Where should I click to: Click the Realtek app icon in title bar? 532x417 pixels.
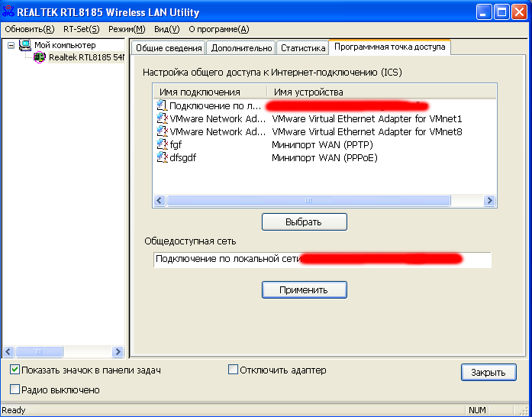point(8,11)
